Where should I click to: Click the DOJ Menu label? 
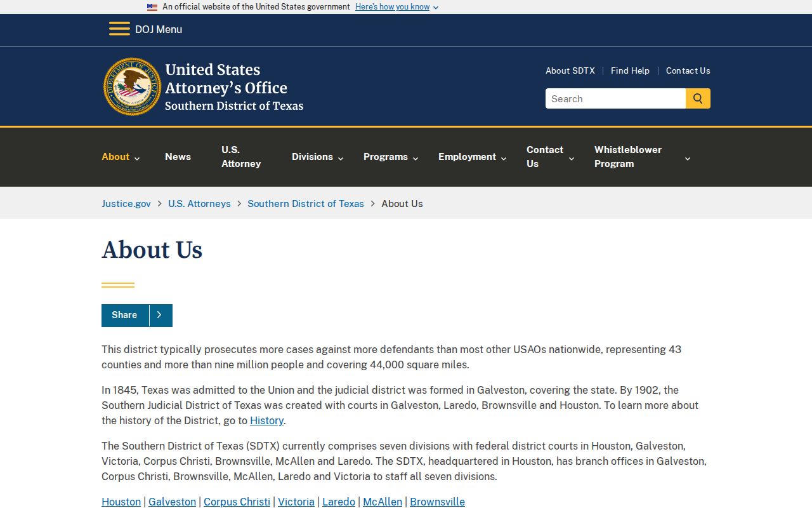(159, 29)
